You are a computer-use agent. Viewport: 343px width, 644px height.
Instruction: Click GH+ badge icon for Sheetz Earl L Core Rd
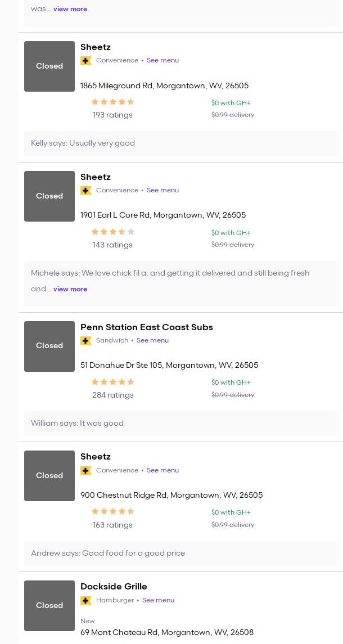pyautogui.click(x=86, y=191)
